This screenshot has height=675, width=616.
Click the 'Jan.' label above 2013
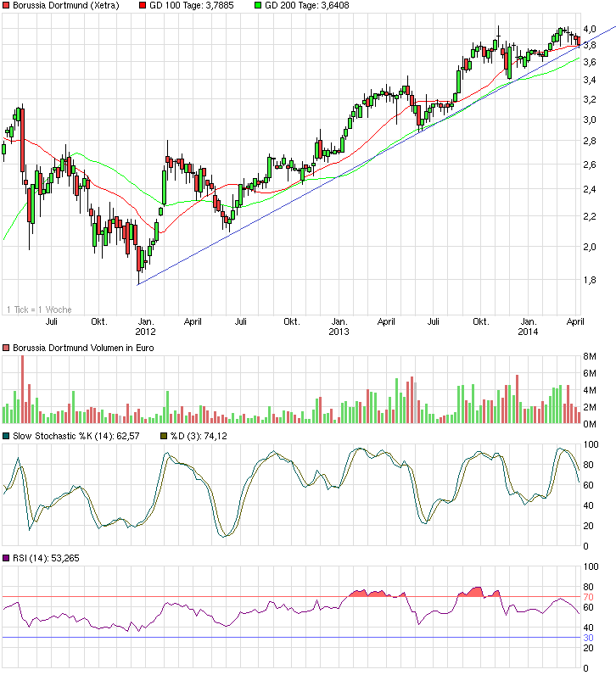pos(339,321)
